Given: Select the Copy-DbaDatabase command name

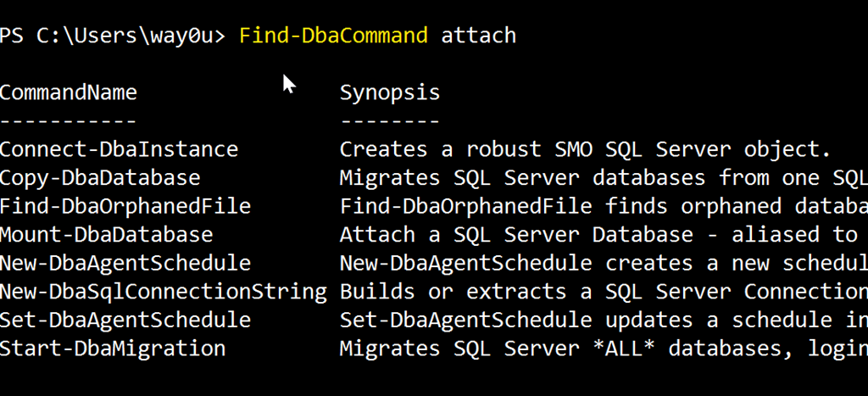Looking at the screenshot, I should click(100, 178).
